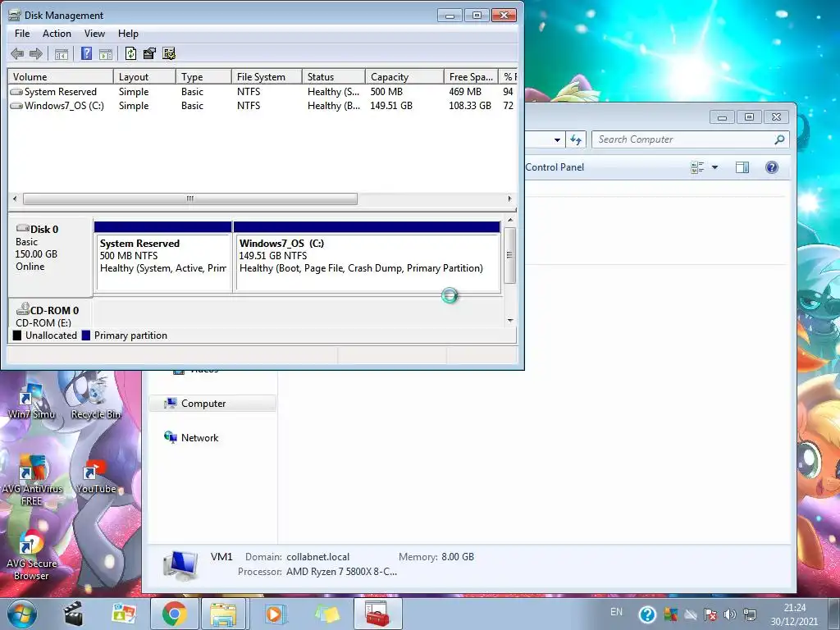Open the Windows Start menu orb
The width and height of the screenshot is (840, 630).
[x=22, y=614]
